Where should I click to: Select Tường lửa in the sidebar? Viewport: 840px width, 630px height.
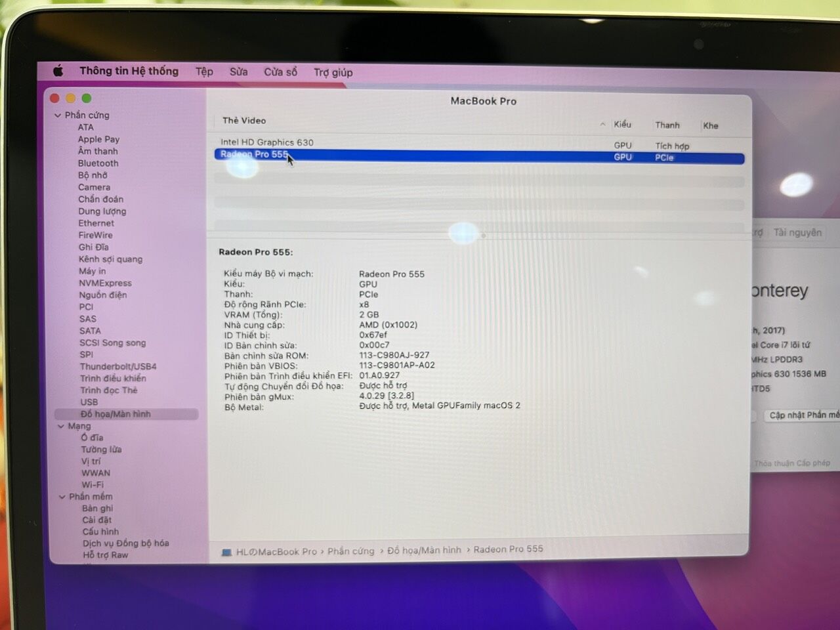(102, 450)
